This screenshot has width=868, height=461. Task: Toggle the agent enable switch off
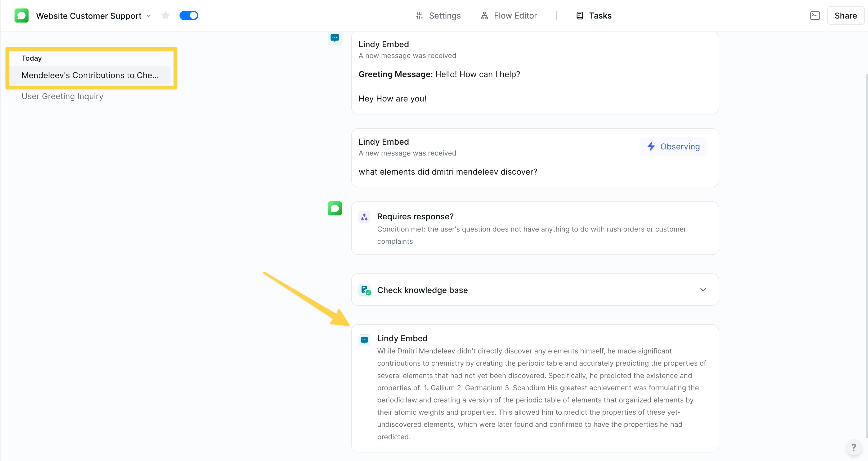[189, 15]
